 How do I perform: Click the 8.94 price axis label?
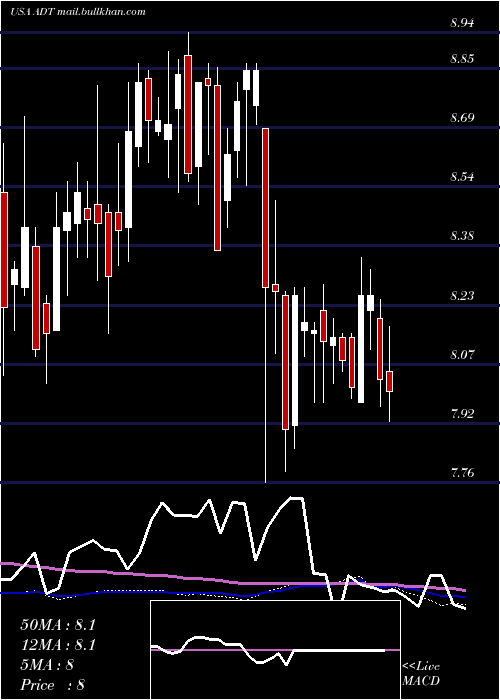pos(462,24)
